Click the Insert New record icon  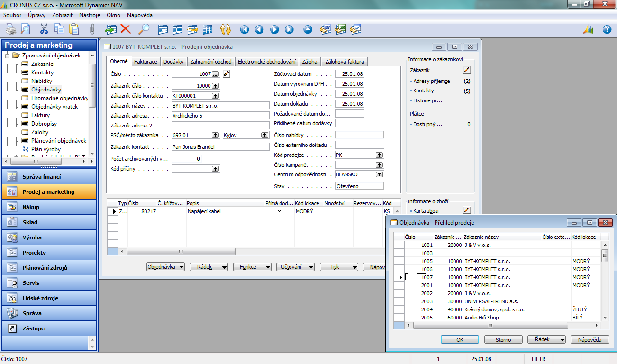coord(111,29)
